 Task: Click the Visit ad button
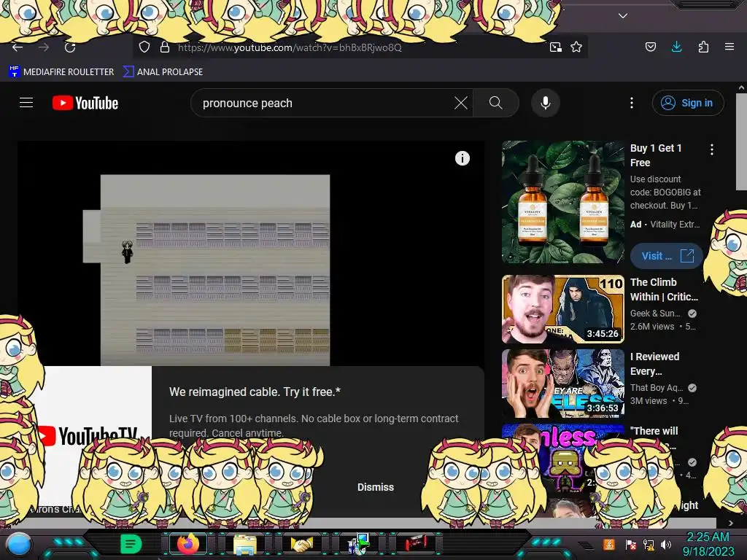[x=666, y=256]
